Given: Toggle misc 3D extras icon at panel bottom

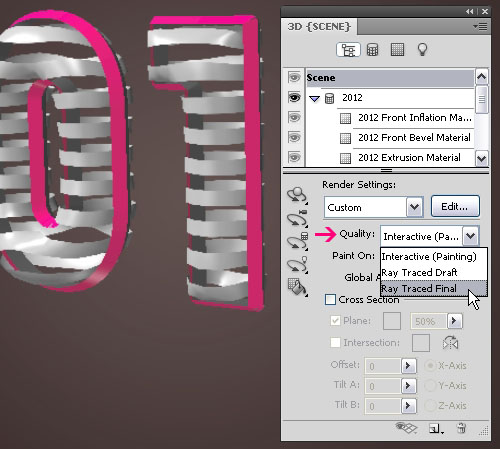Looking at the screenshot, I should click(x=406, y=428).
